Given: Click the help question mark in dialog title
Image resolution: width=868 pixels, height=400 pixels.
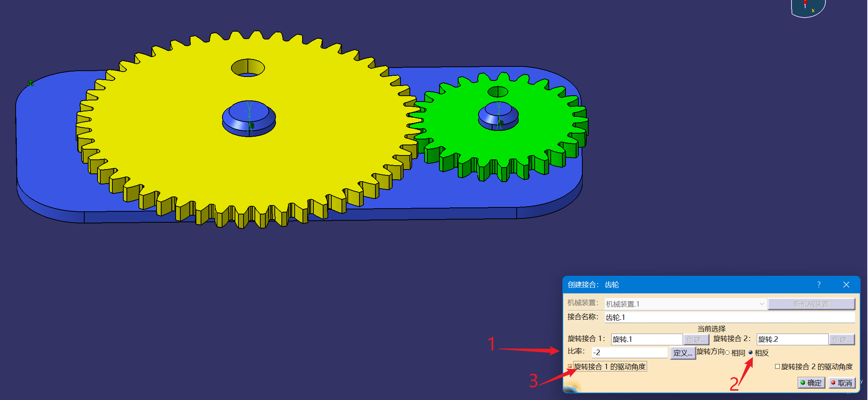Looking at the screenshot, I should click(x=819, y=285).
